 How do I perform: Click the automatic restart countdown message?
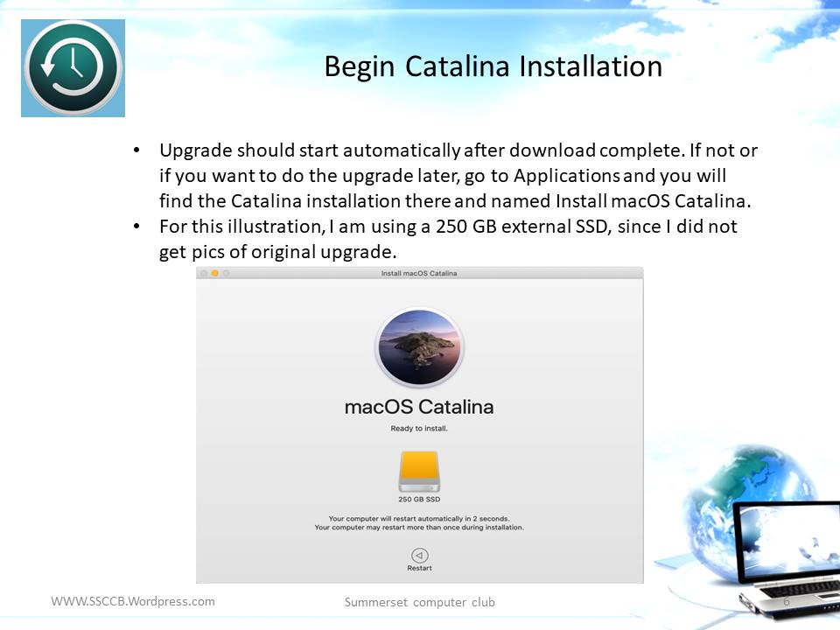point(419,519)
